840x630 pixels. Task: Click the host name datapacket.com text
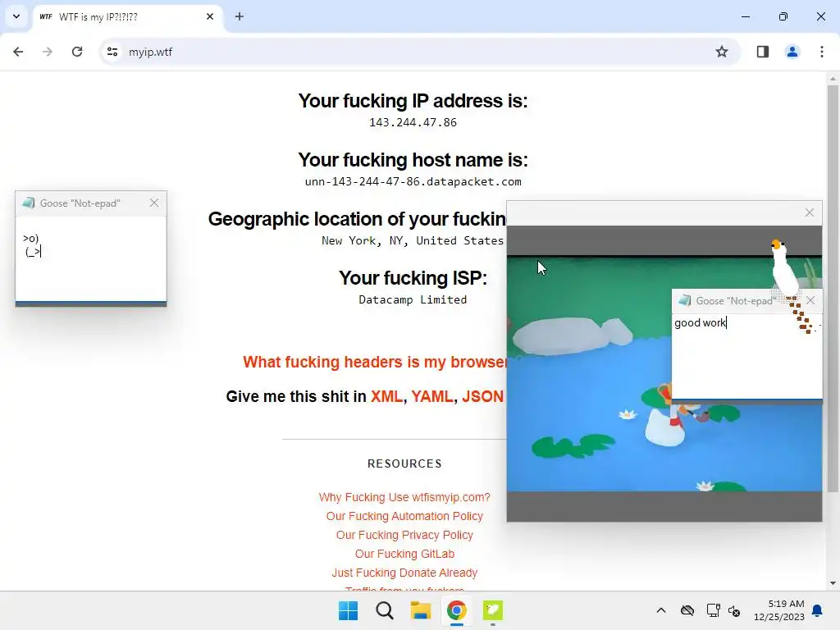point(413,181)
